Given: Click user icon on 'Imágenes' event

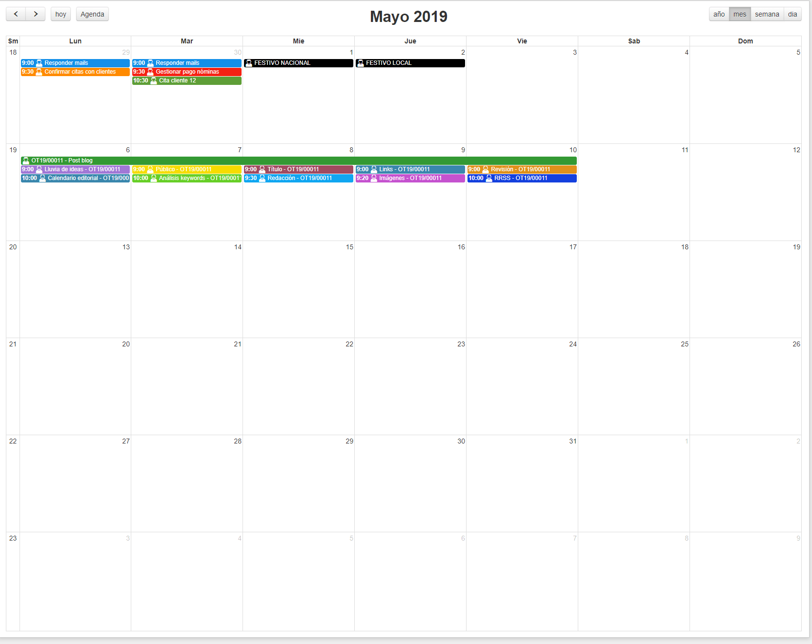Looking at the screenshot, I should [374, 178].
